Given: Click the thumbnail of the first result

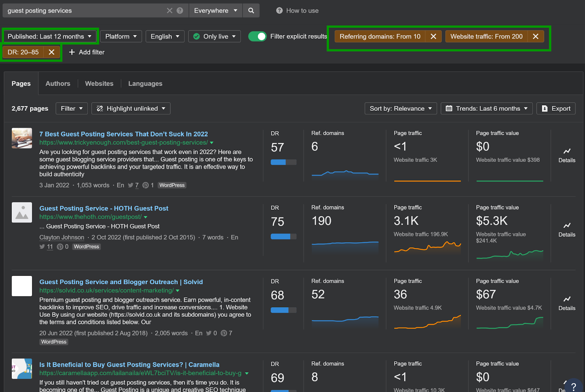Looking at the screenshot, I should click(x=22, y=138).
